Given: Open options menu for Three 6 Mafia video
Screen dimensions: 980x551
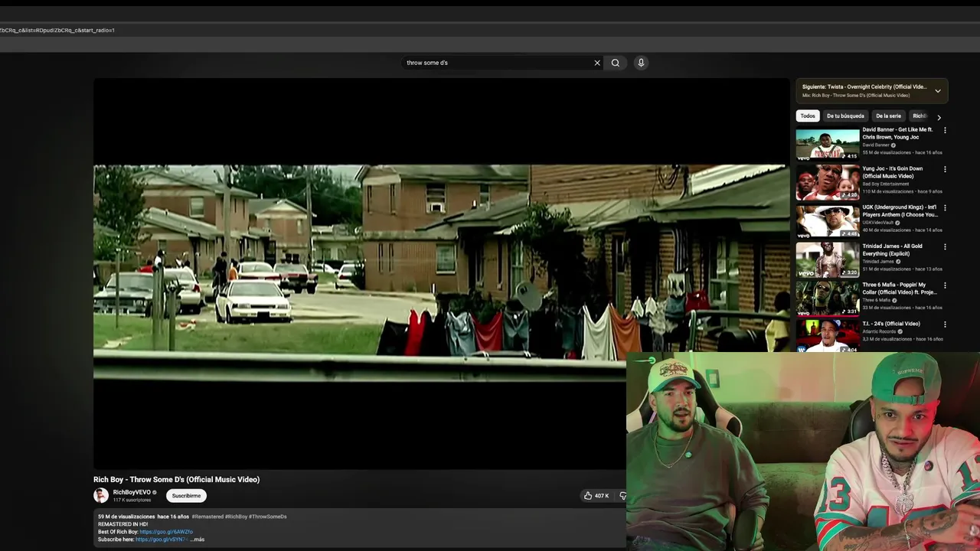Looking at the screenshot, I should 945,285.
